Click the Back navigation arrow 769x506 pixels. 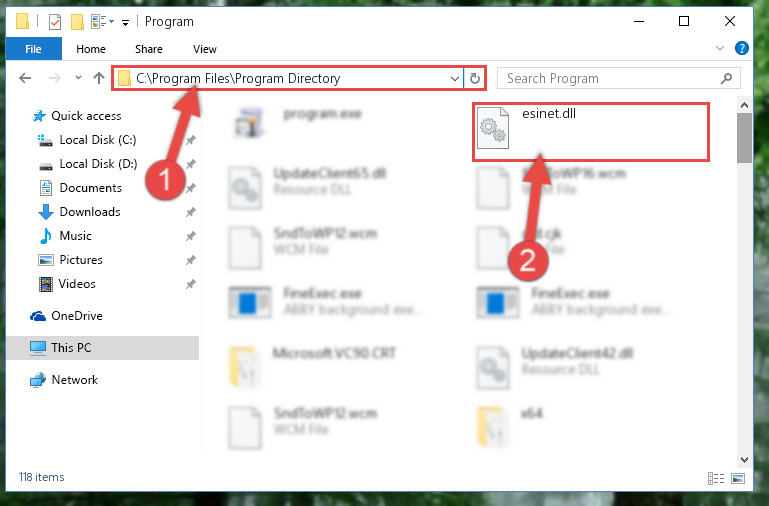tap(25, 78)
